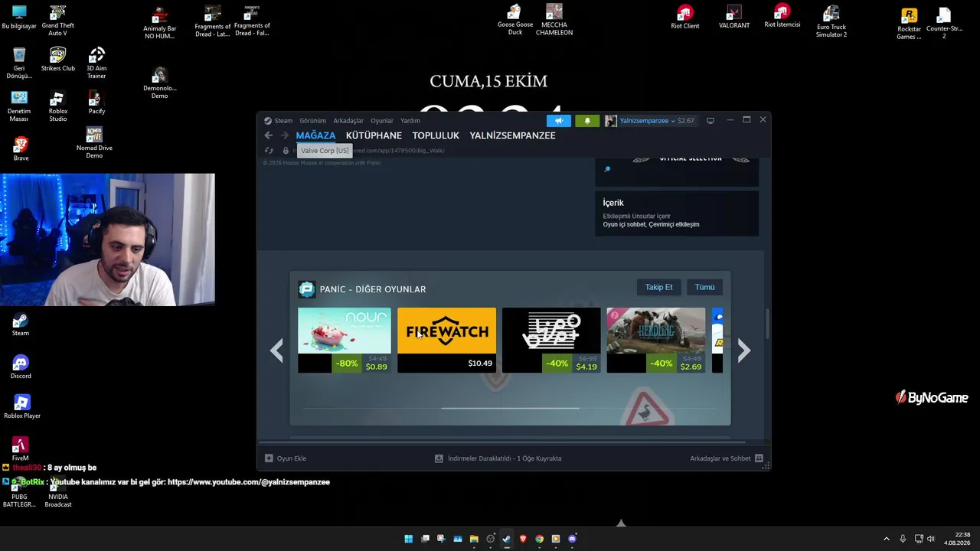Select the Roblox Studio desktop icon
The width and height of the screenshot is (980, 551).
(x=58, y=106)
